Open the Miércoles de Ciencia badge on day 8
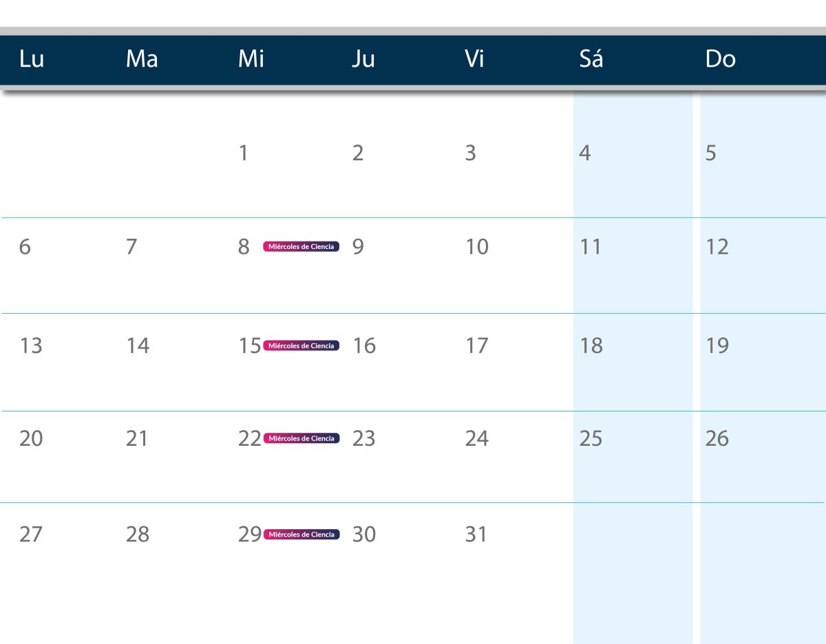The image size is (826, 644). (301, 247)
